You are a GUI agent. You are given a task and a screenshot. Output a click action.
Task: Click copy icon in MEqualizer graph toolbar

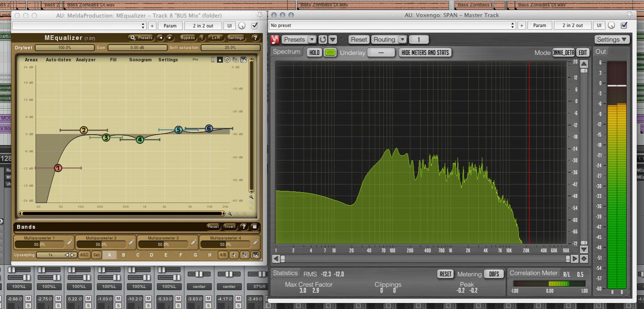pyautogui.click(x=235, y=60)
